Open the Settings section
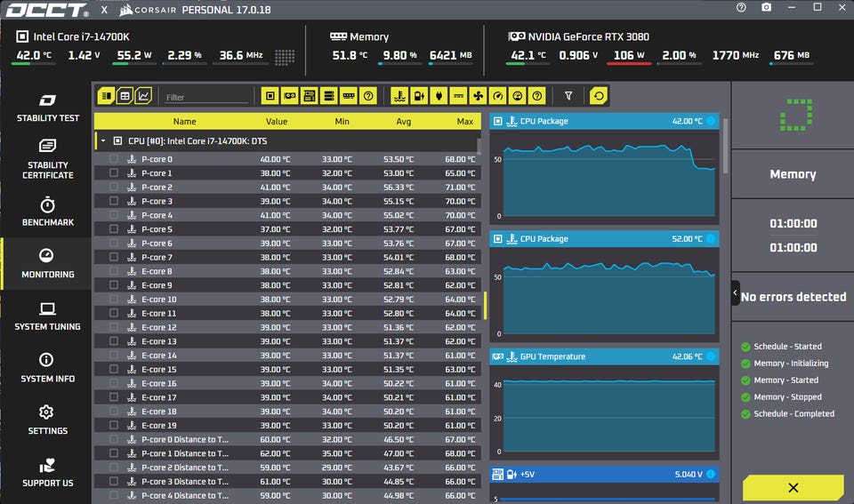Image resolution: width=854 pixels, height=504 pixels. tap(47, 420)
